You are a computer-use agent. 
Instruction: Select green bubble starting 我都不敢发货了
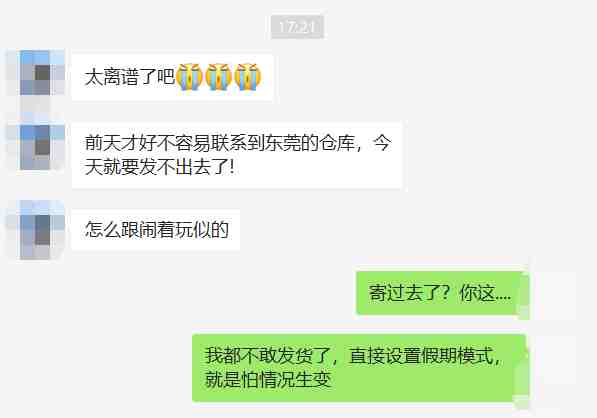359,369
